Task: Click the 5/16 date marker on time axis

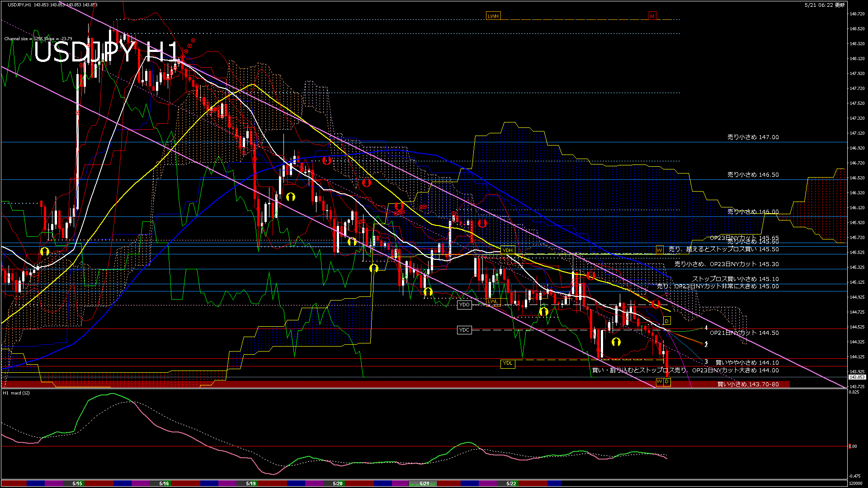Action: [x=164, y=483]
